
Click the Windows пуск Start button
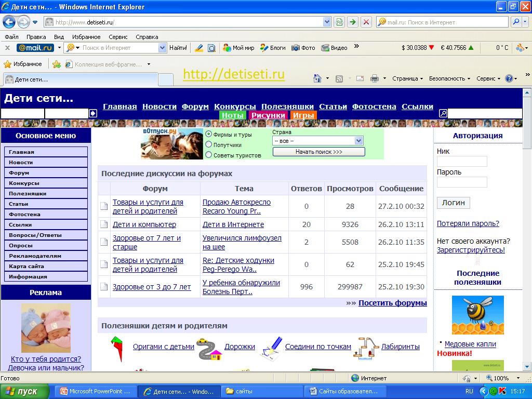(x=24, y=392)
